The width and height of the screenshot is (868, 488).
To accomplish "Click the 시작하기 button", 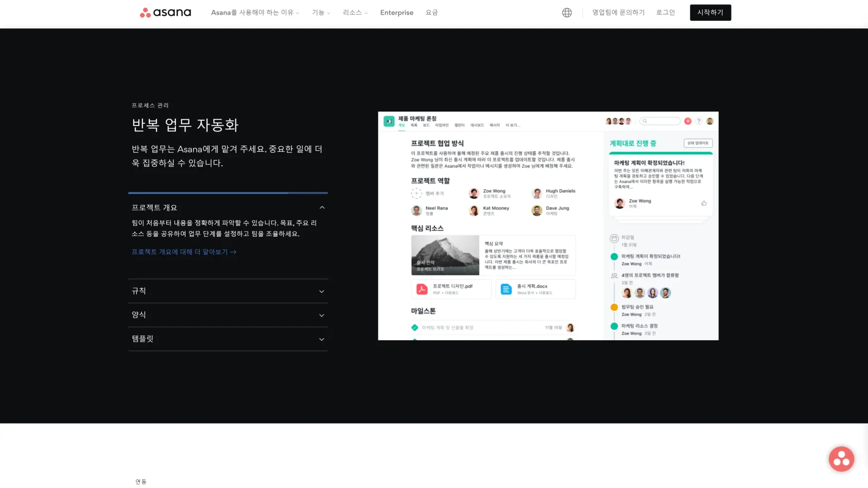I will [x=710, y=12].
